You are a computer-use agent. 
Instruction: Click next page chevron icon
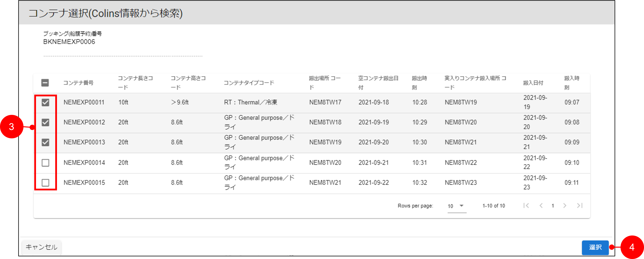(x=565, y=205)
